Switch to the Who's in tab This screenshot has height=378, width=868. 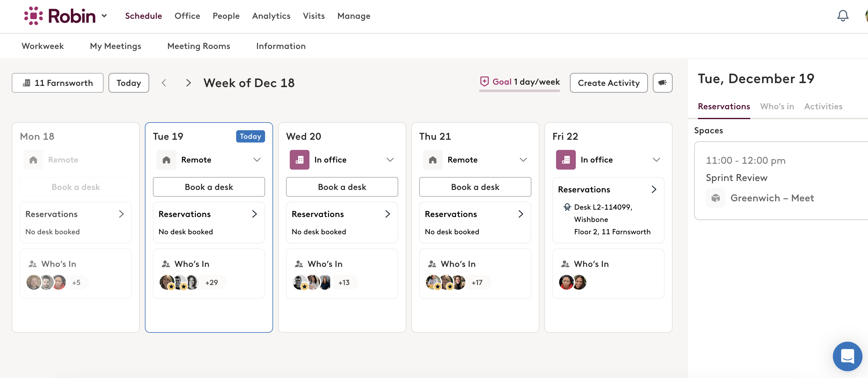click(x=777, y=107)
